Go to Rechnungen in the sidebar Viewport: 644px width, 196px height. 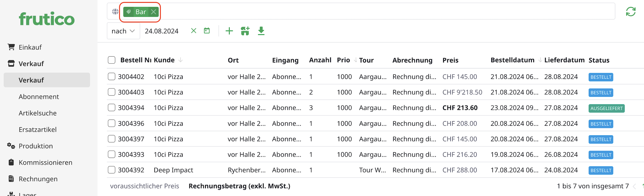pyautogui.click(x=38, y=179)
